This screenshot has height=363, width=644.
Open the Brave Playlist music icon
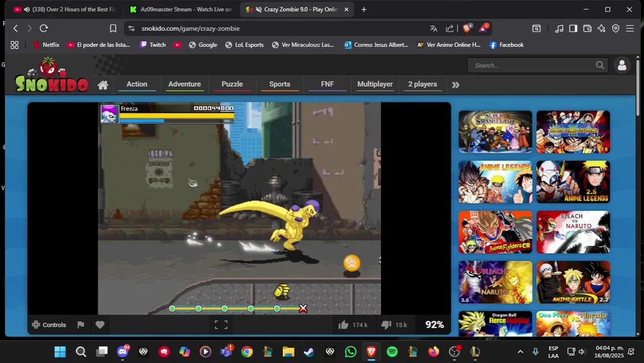559,28
